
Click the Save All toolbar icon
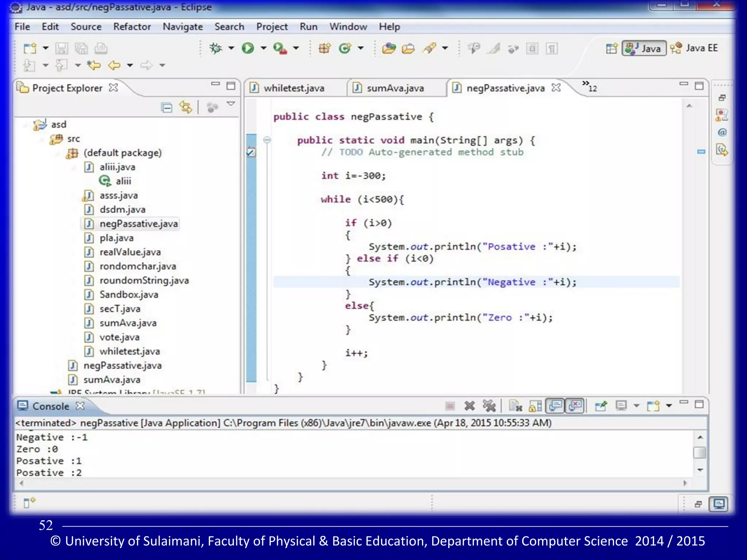coord(81,48)
